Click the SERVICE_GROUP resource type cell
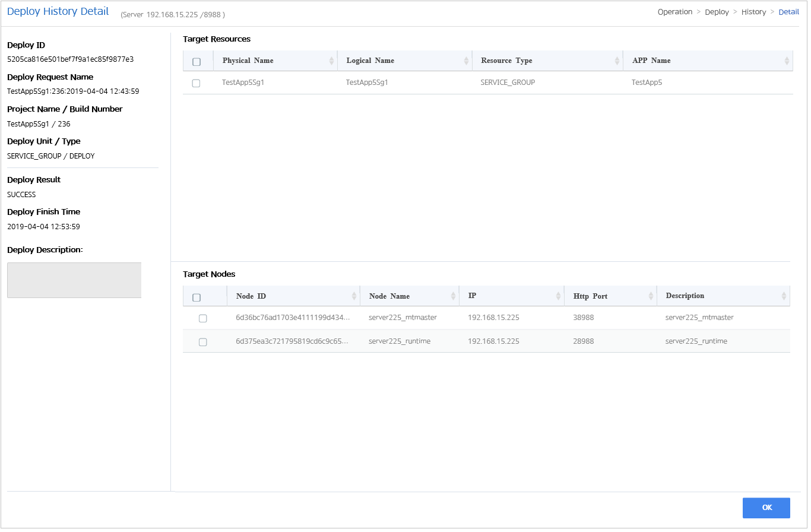The height and width of the screenshot is (532, 811). pyautogui.click(x=508, y=83)
